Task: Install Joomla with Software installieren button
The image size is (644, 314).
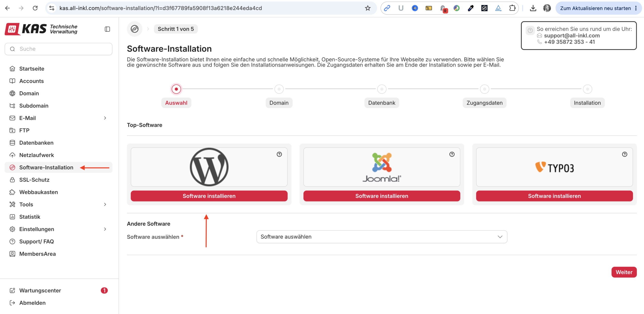Action: click(382, 196)
